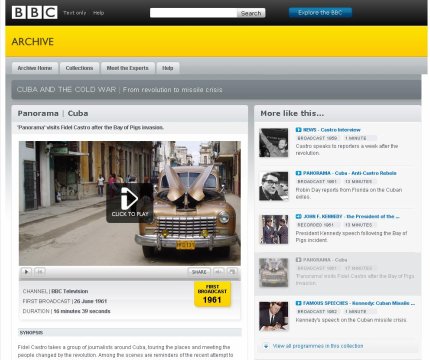The image size is (430, 360).
Task: Click the Kennedy Cuban missile speech thumbnail
Action: coord(274,316)
